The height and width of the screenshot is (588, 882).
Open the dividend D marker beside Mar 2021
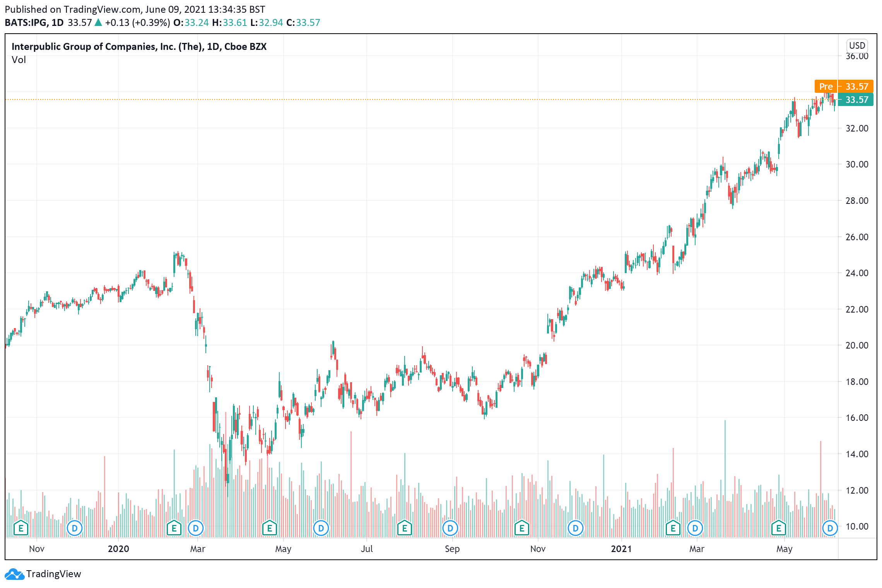tap(695, 528)
